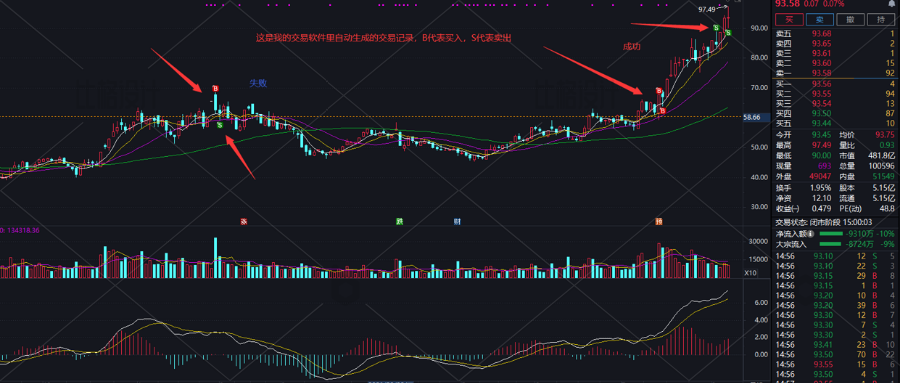Click the PE(动) value 48.8
This screenshot has height=383, width=900.
coord(887,208)
